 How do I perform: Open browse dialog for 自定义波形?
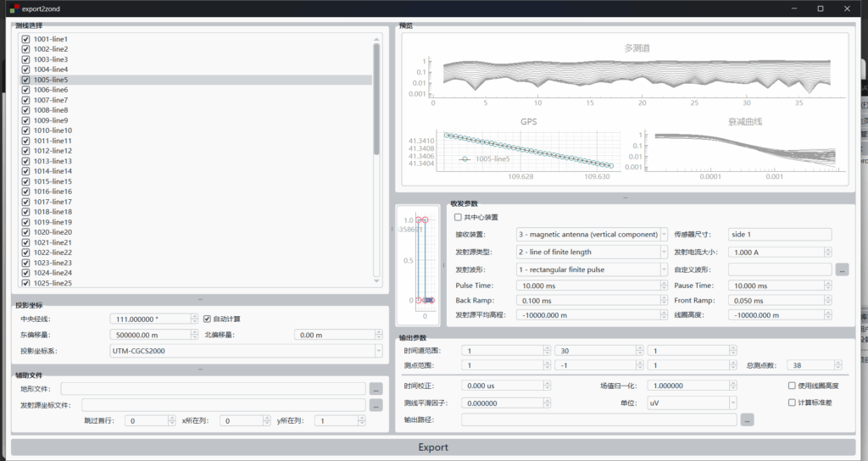[x=842, y=269]
